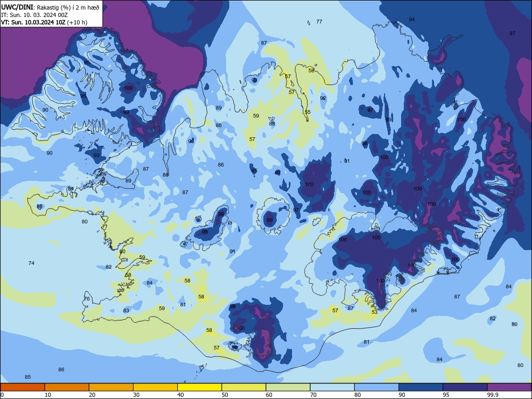Click the legend label '40'

pyautogui.click(x=180, y=395)
